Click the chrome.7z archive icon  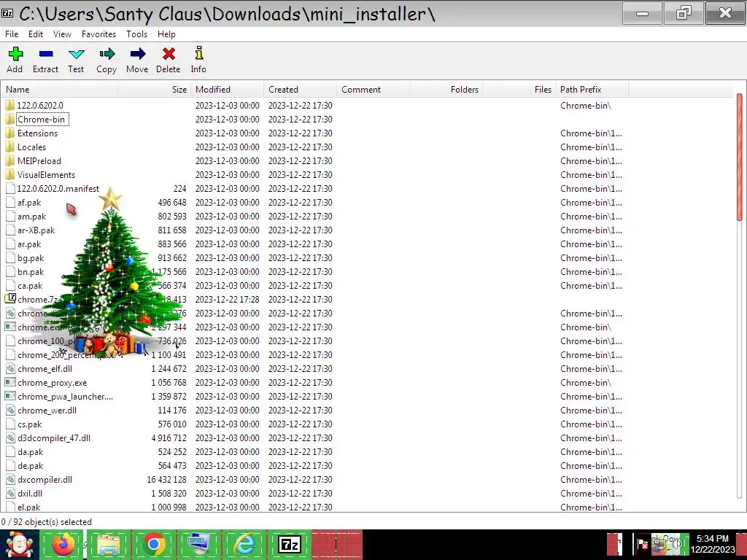point(10,299)
